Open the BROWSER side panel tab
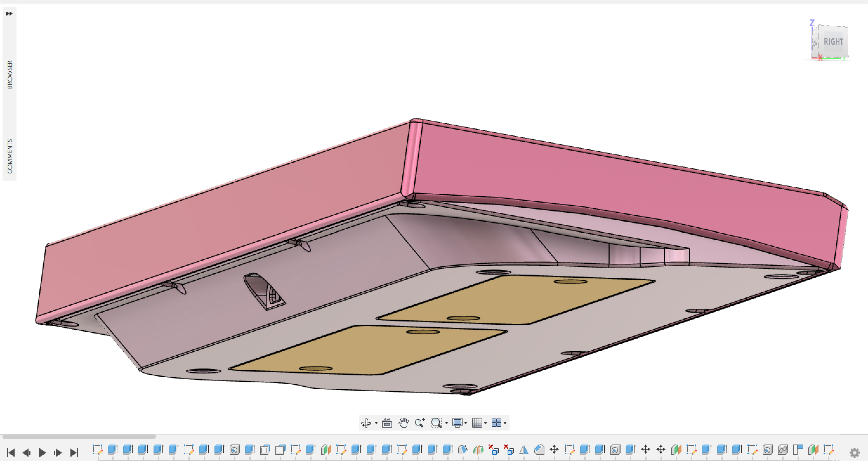 (10, 75)
